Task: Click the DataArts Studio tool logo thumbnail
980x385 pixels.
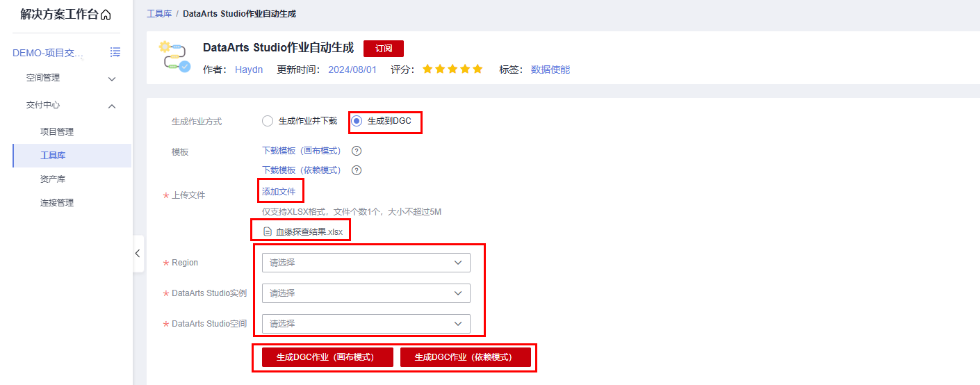Action: click(174, 57)
